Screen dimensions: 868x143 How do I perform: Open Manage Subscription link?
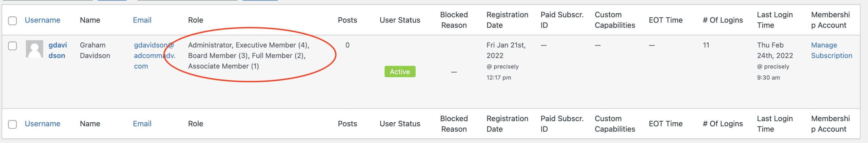[x=831, y=50]
